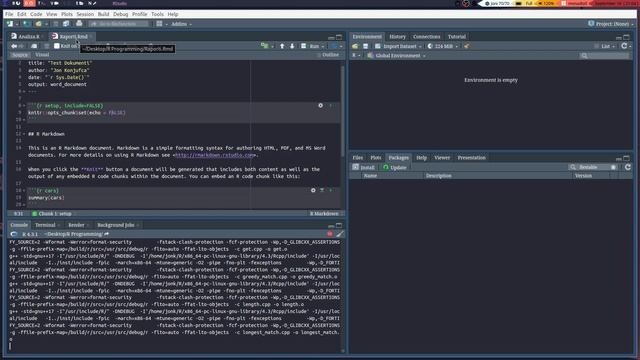Switch the editor to Source mode
Viewport: 640px width, 360px height.
pyautogui.click(x=20, y=55)
